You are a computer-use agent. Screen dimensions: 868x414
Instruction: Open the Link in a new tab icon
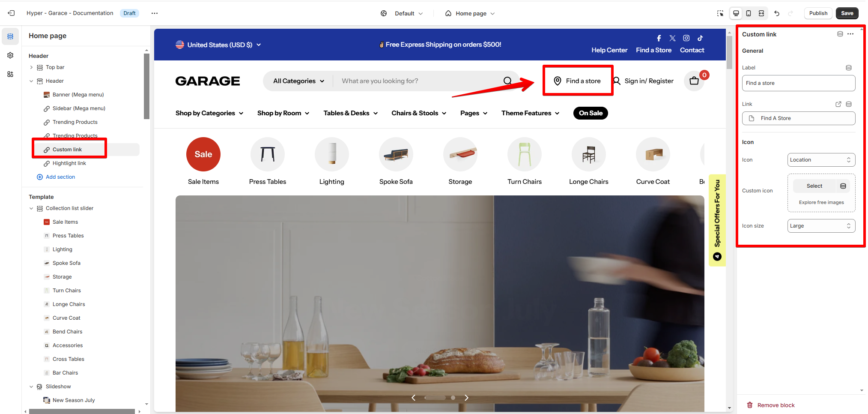[838, 104]
